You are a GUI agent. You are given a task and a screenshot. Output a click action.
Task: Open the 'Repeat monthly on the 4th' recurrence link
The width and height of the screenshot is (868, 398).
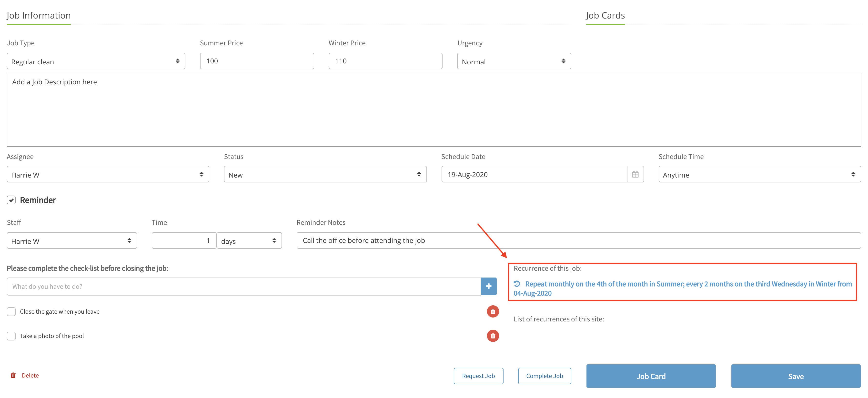tap(683, 288)
